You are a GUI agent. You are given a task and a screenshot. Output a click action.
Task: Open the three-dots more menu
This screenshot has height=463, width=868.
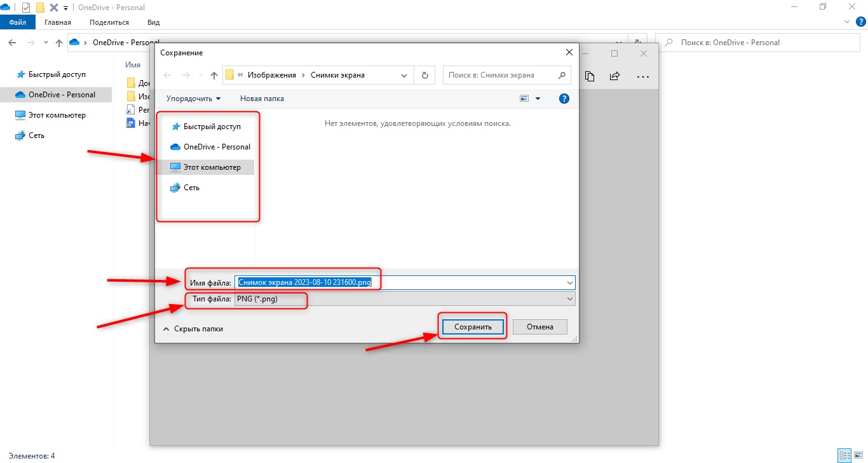coord(642,76)
